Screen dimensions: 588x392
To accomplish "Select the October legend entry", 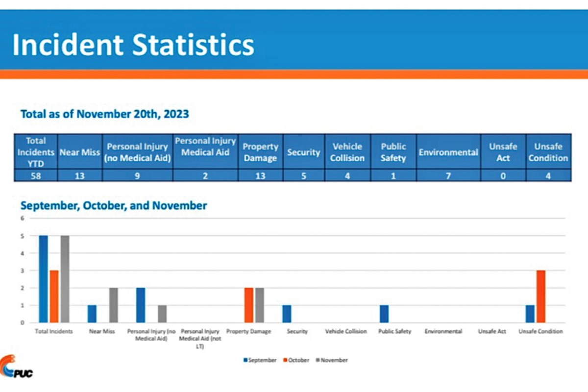I will pyautogui.click(x=296, y=360).
